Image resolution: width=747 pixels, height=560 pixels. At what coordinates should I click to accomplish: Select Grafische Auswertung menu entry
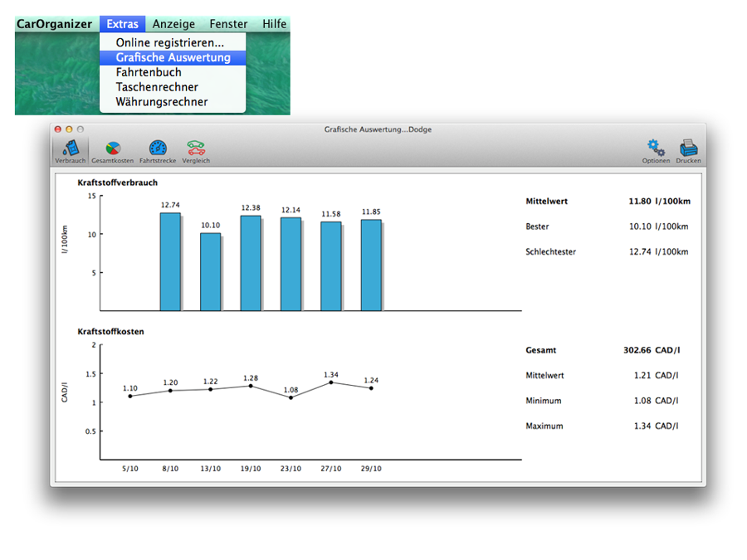point(173,57)
